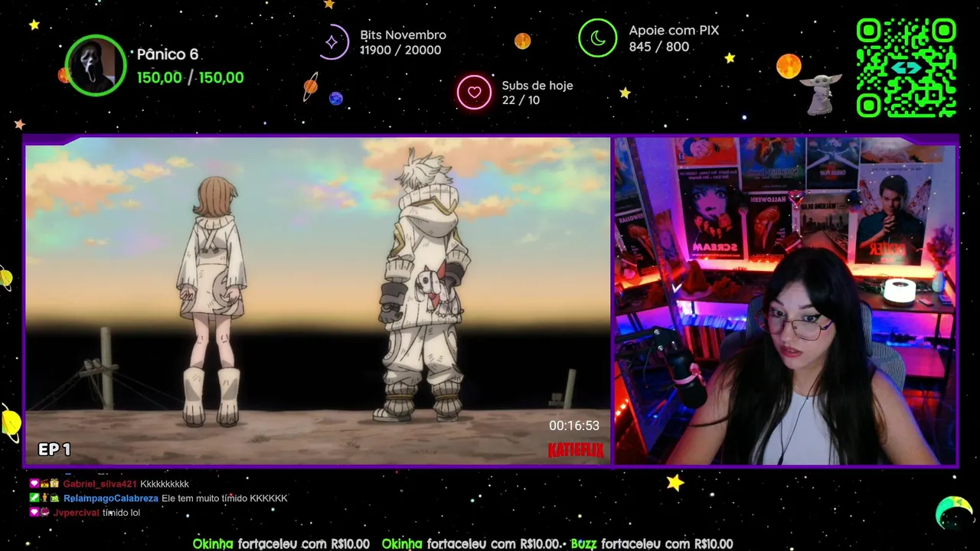
Task: Click the badge icons beside Jvpercival
Action: (x=39, y=513)
